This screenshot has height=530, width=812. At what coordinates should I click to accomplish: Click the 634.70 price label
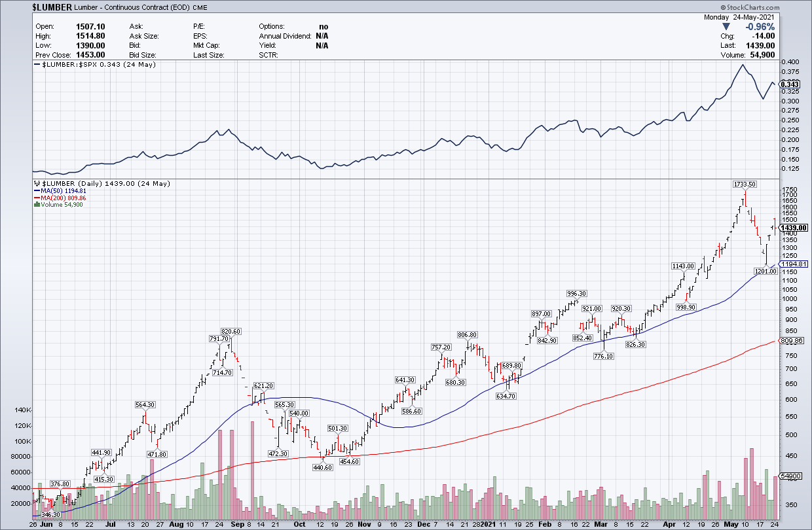pyautogui.click(x=507, y=397)
